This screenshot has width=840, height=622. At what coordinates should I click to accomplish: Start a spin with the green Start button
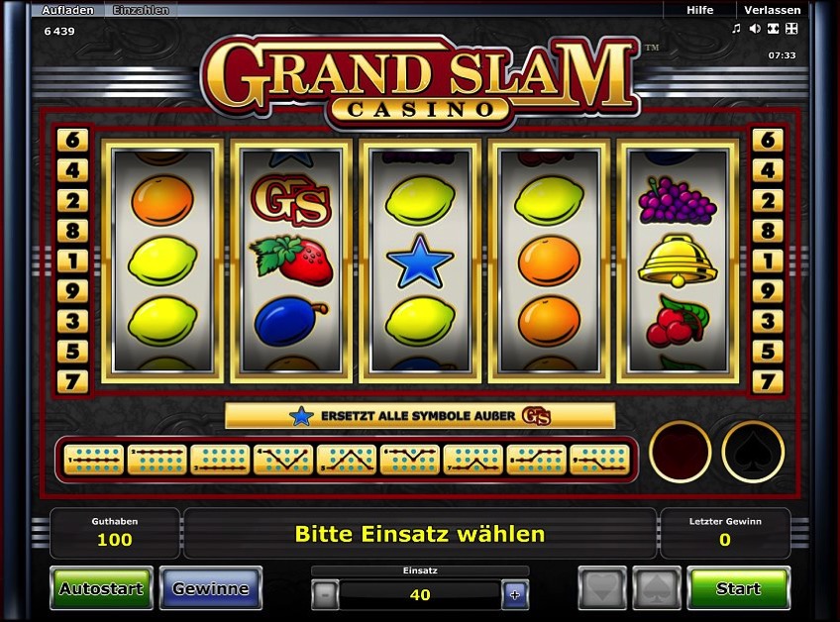739,588
